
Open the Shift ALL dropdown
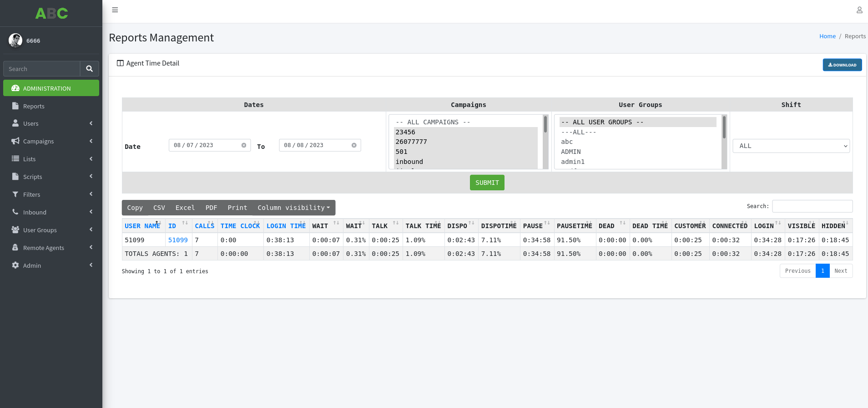[791, 146]
